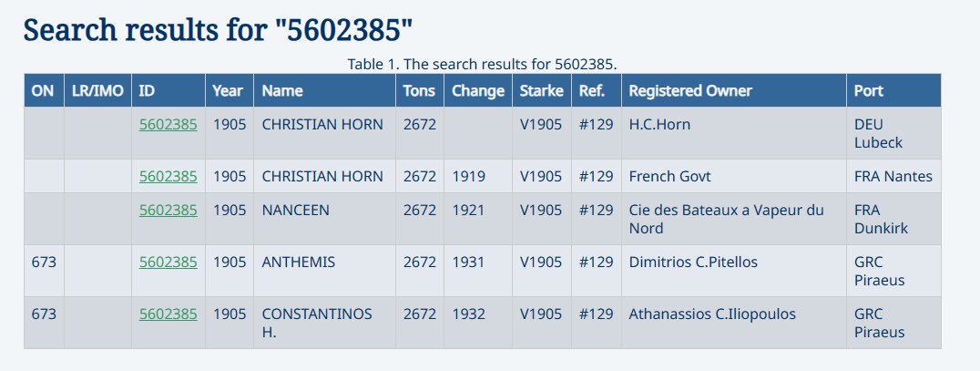The image size is (980, 371).
Task: Click the Table 1 caption text
Action: (482, 64)
